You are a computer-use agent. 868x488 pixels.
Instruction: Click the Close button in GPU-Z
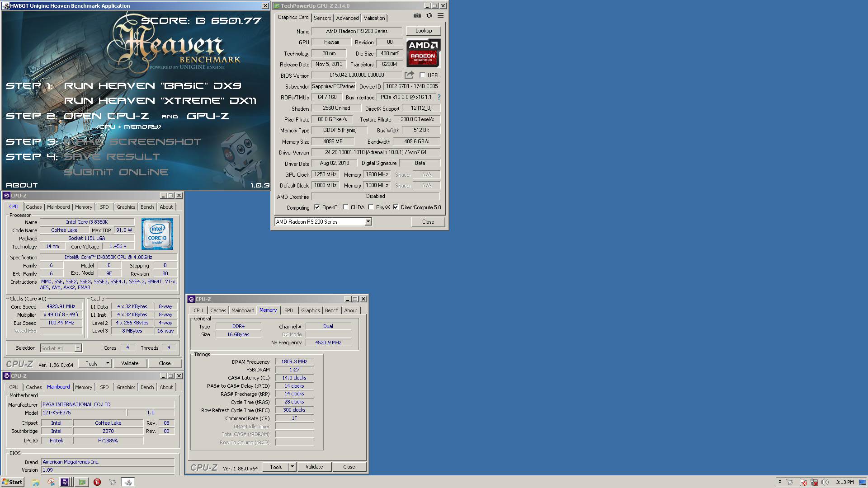pyautogui.click(x=428, y=222)
